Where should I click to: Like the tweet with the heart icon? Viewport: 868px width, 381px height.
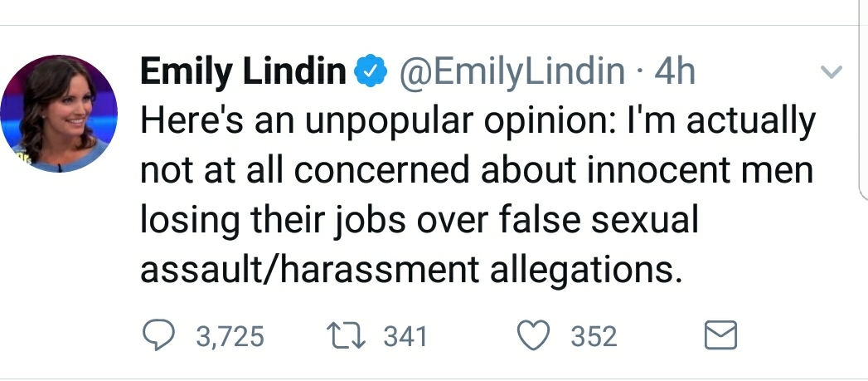[x=534, y=335]
